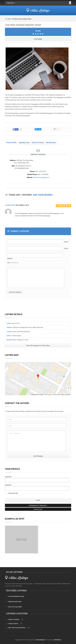Focus the Password login field
This screenshot has width=76, height=644.
37,488
